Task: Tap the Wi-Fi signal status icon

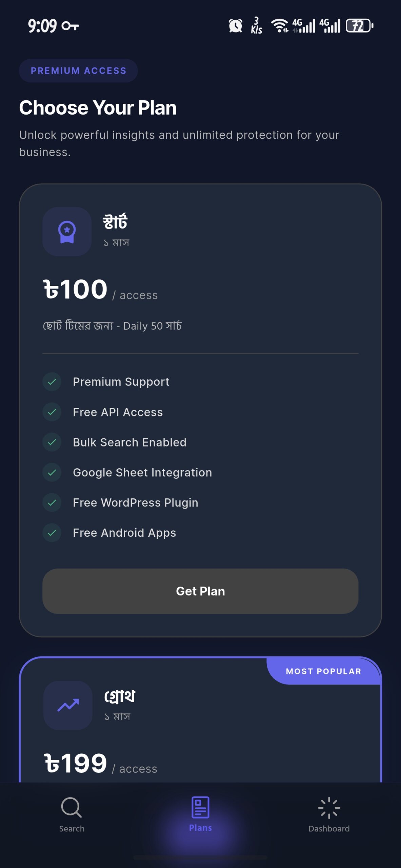Action: point(280,26)
